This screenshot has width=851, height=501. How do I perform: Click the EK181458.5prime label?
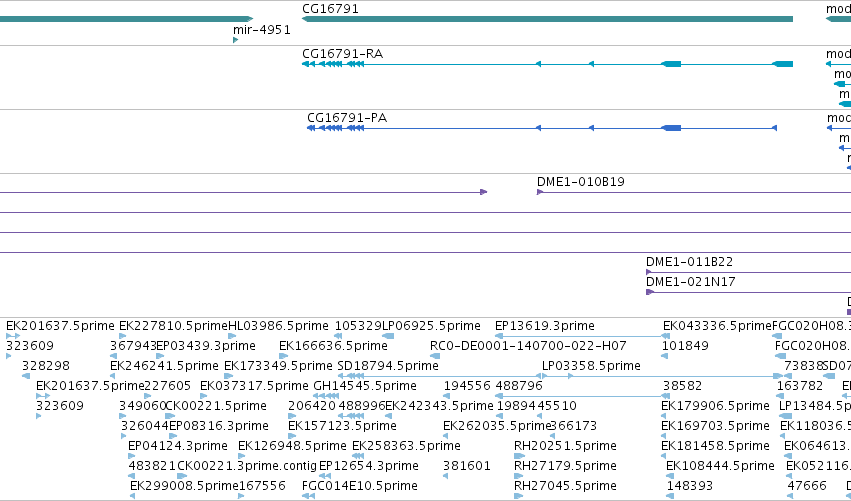715,446
